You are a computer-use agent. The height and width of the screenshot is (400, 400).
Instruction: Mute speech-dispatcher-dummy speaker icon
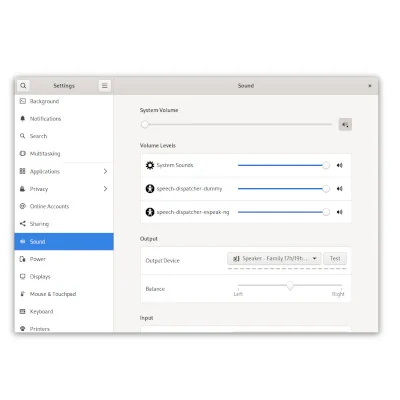tap(339, 189)
